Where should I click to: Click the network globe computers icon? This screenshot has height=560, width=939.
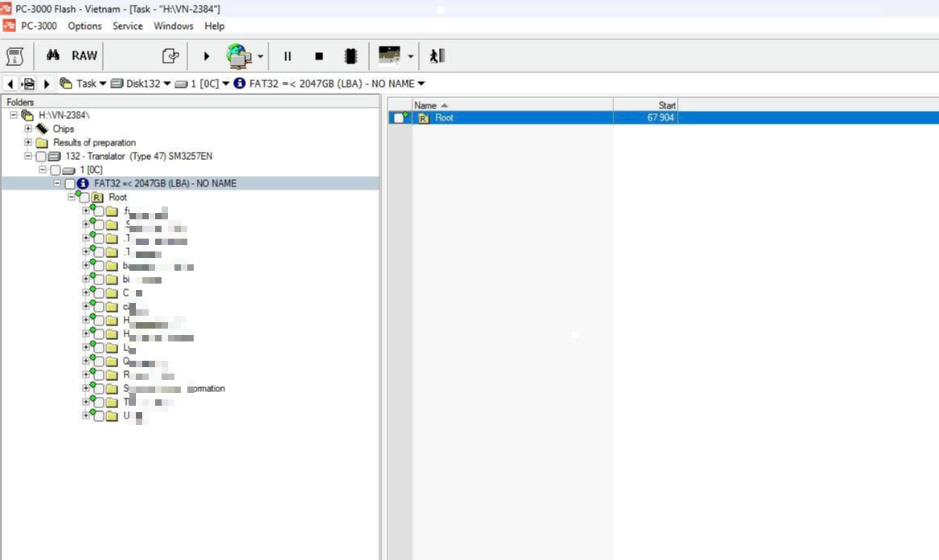point(239,55)
